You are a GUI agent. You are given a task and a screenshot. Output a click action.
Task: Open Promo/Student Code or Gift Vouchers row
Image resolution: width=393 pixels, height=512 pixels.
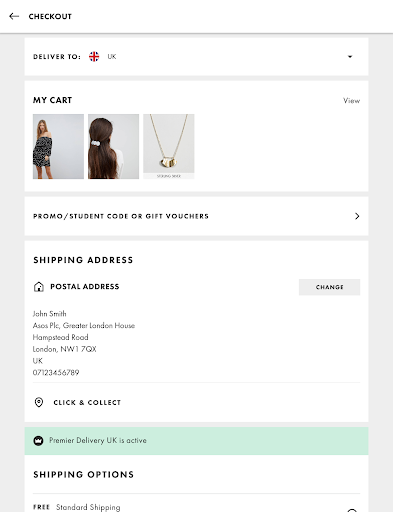click(x=196, y=216)
